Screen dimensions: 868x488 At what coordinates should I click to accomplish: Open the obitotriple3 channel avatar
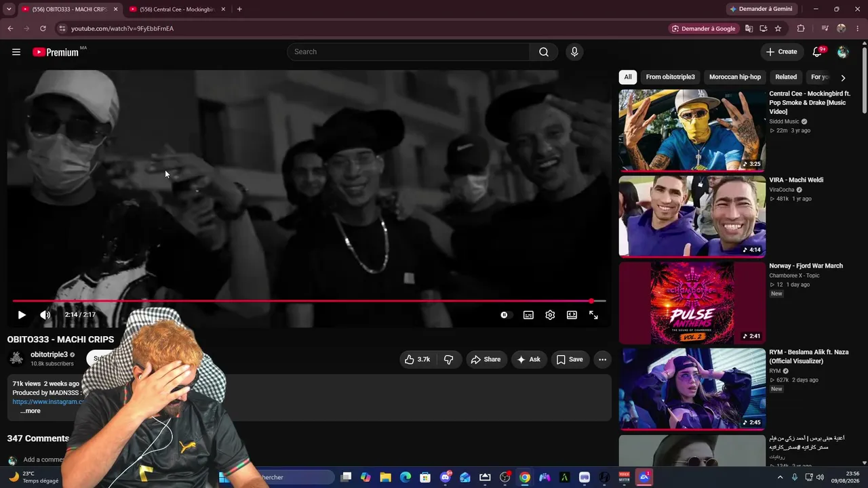[16, 359]
